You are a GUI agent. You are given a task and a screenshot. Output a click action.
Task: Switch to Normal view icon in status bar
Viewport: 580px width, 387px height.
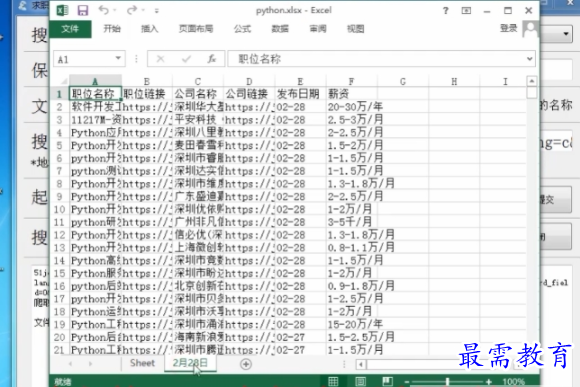(333, 381)
